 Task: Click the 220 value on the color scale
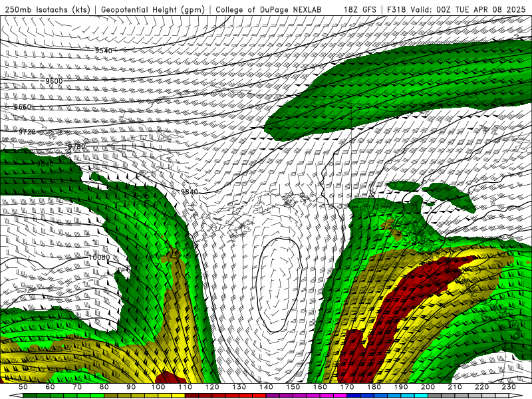click(482, 387)
